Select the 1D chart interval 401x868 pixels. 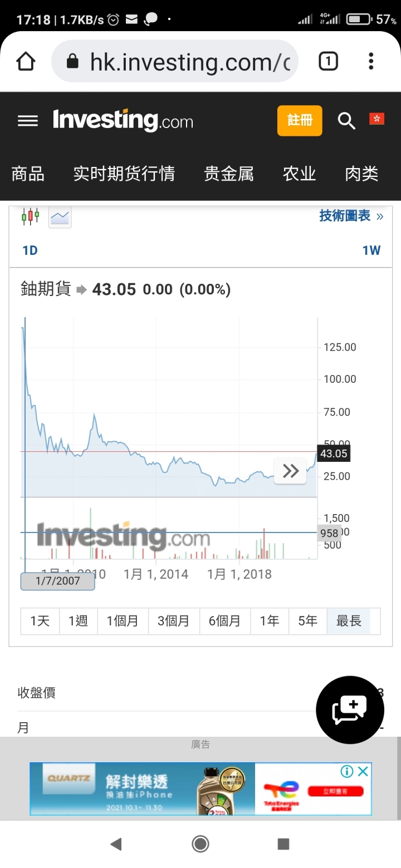30,250
